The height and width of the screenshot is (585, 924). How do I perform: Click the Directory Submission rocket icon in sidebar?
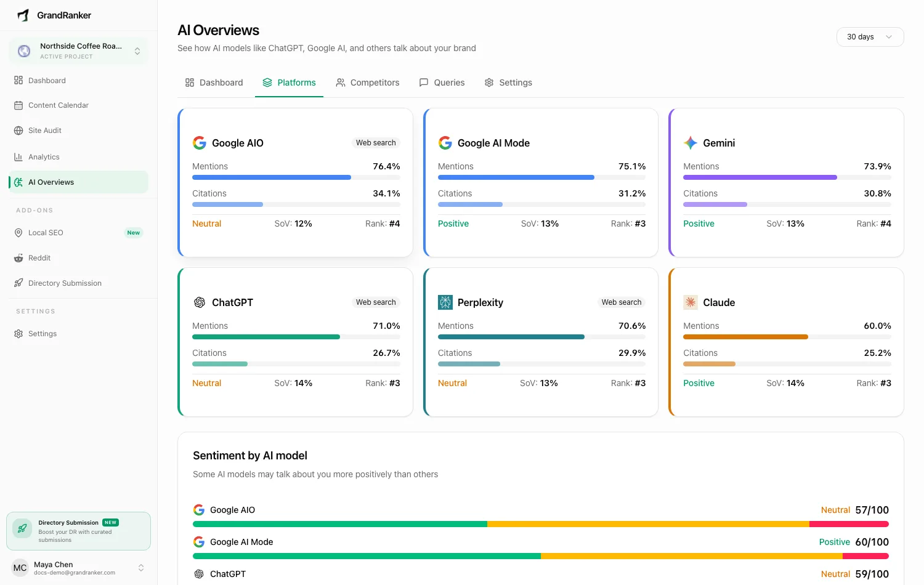click(18, 283)
